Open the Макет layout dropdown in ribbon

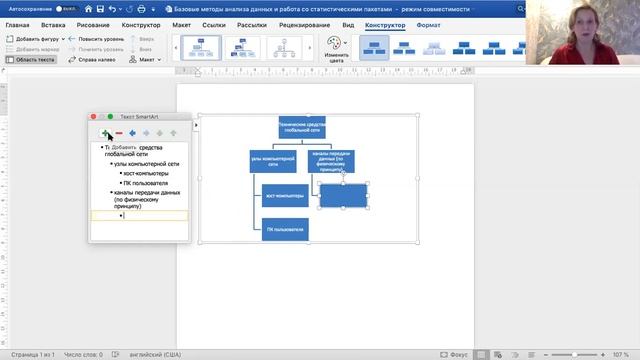(x=145, y=60)
